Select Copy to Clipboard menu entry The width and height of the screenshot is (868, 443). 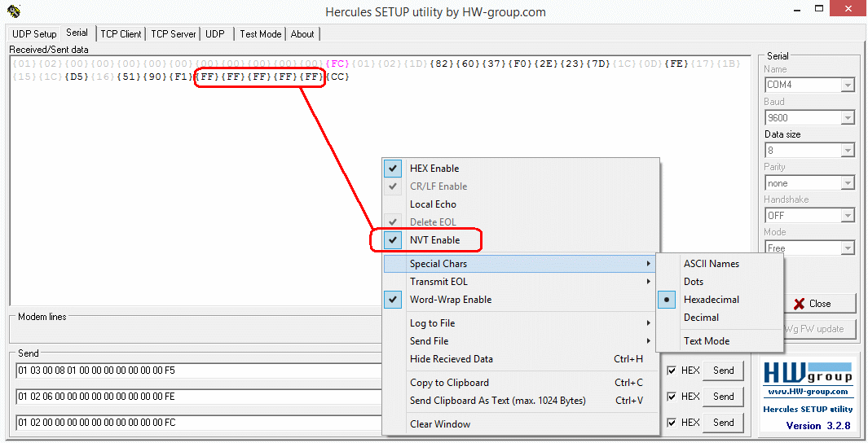tap(449, 383)
